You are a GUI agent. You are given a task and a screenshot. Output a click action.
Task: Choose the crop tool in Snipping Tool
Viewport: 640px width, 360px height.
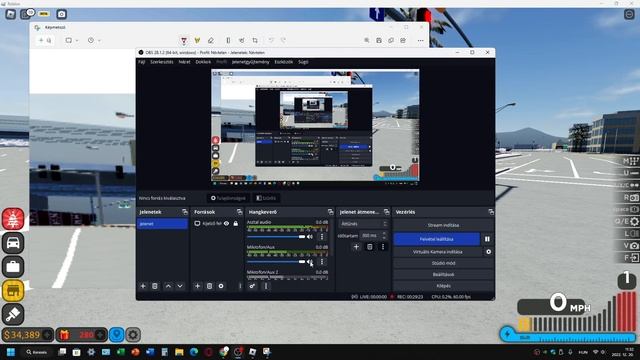pyautogui.click(x=255, y=40)
